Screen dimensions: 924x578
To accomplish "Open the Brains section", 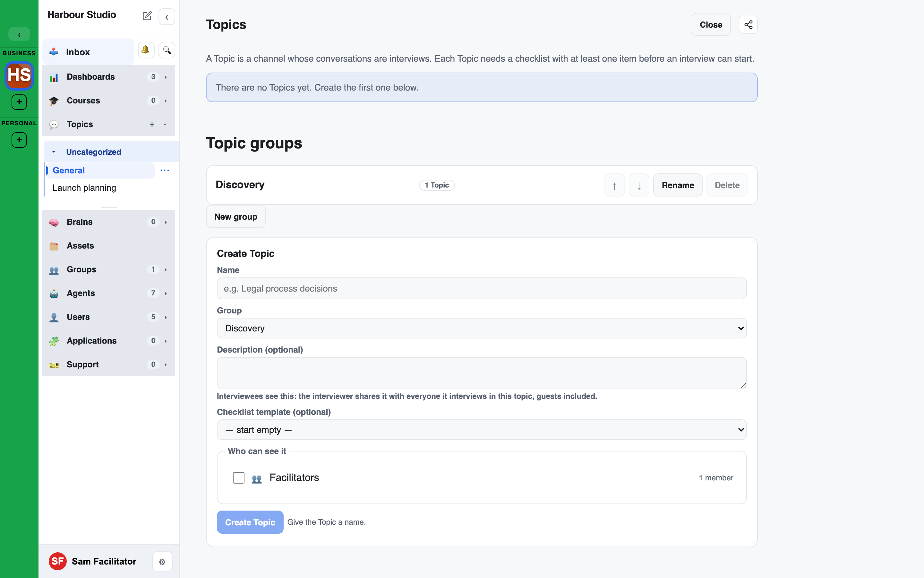I will (109, 222).
